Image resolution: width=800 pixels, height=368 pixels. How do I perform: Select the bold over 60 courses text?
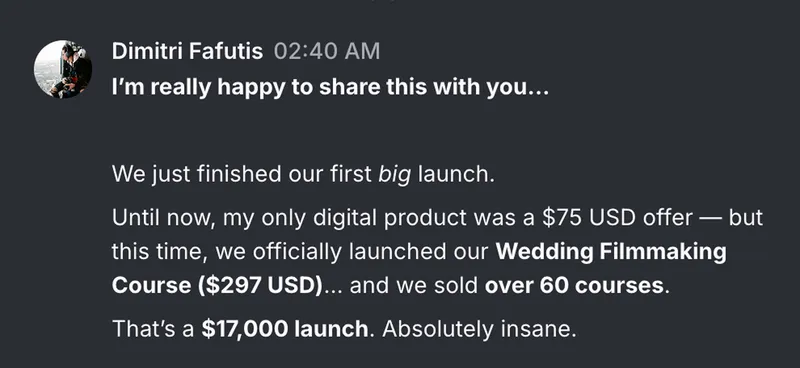(x=574, y=286)
